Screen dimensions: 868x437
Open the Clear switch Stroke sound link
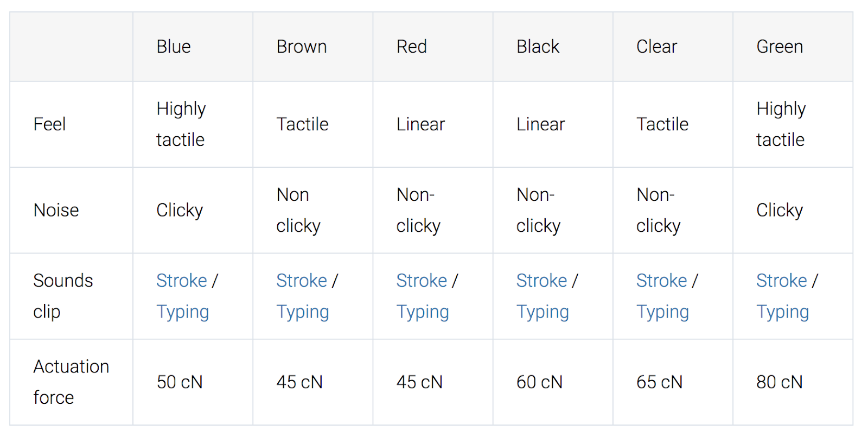click(662, 281)
